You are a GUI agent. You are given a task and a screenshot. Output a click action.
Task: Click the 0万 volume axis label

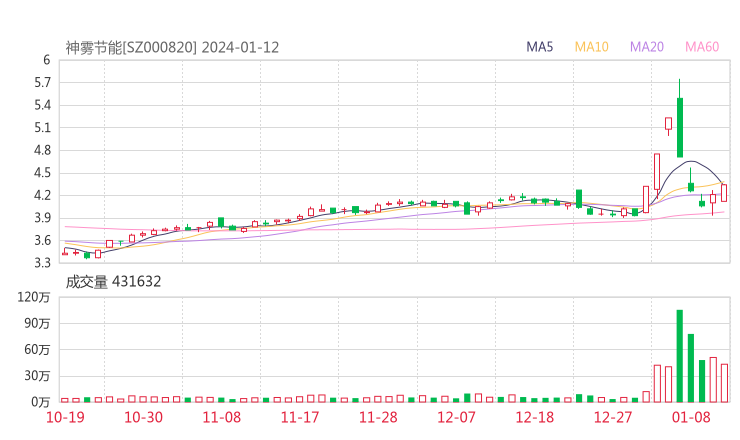point(41,402)
